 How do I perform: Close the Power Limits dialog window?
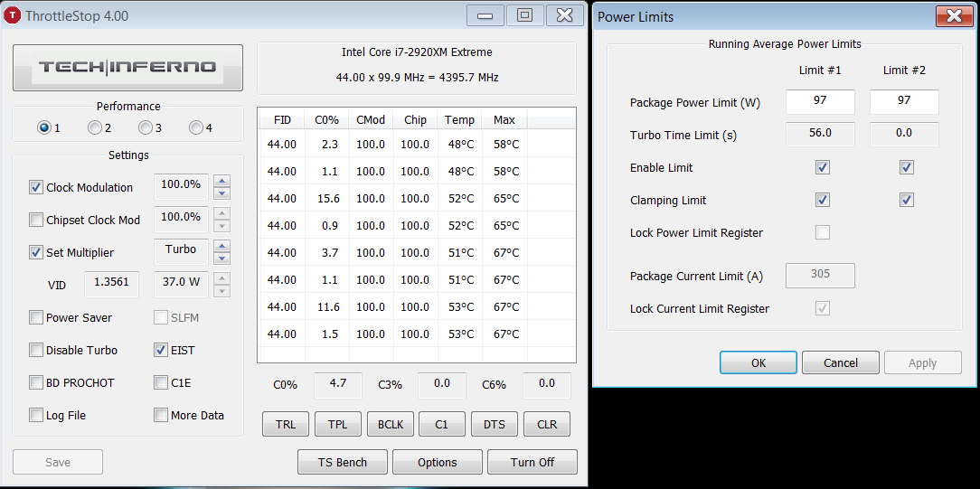click(955, 16)
